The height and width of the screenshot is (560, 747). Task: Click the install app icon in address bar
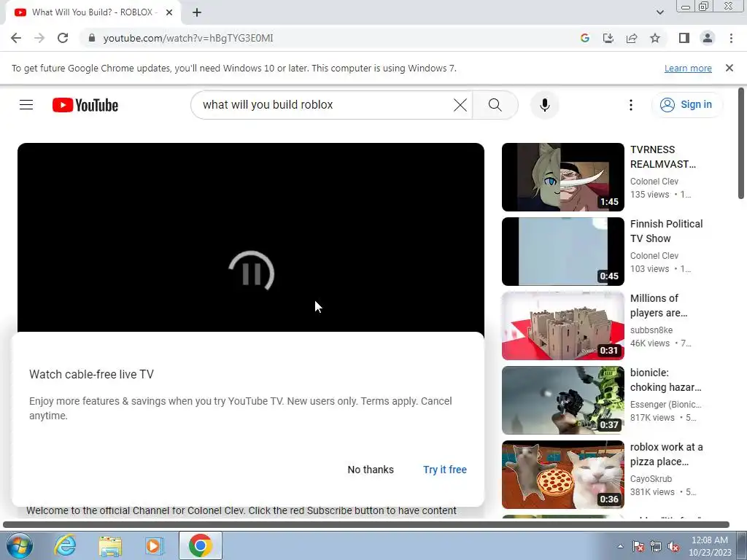(608, 38)
